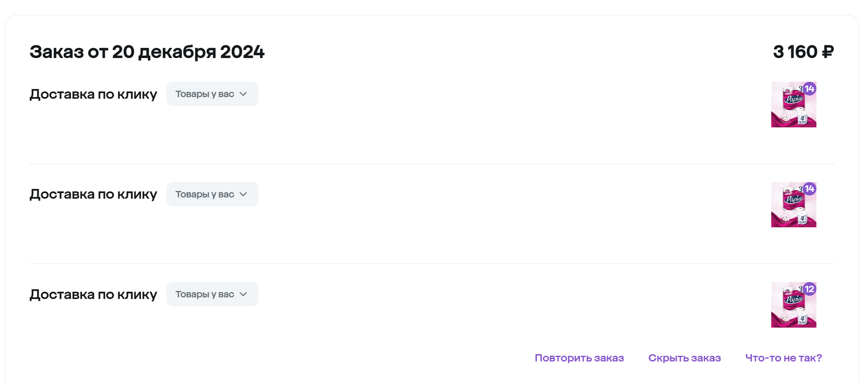Open Papia product image with the 12 badge
Screen dimensions: 868x382
point(793,305)
